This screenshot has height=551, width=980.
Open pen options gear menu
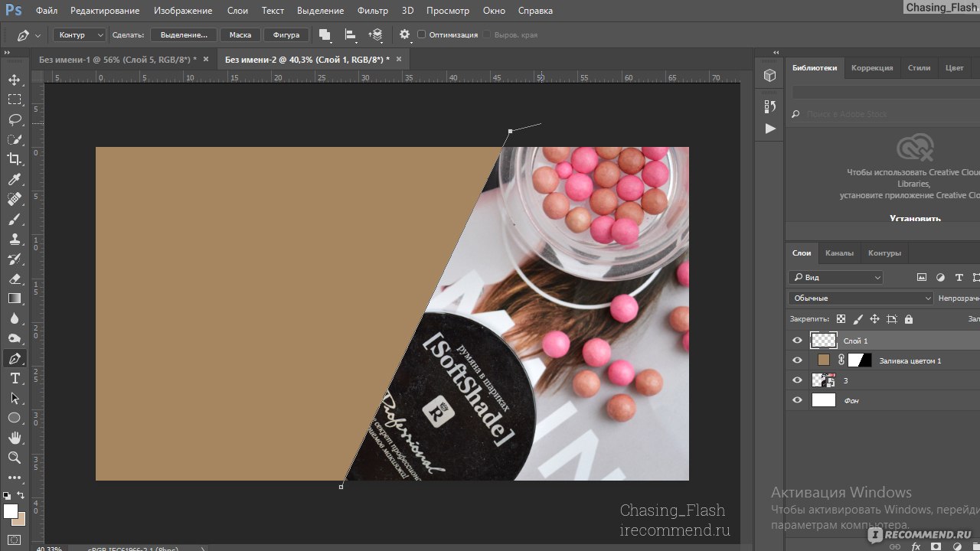(405, 34)
